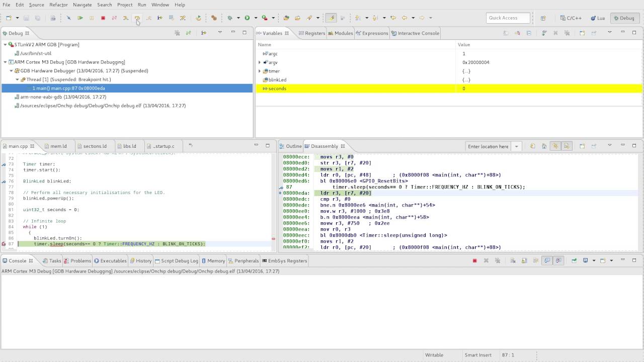Open the Project menu
The height and width of the screenshot is (362, 644).
point(125,5)
